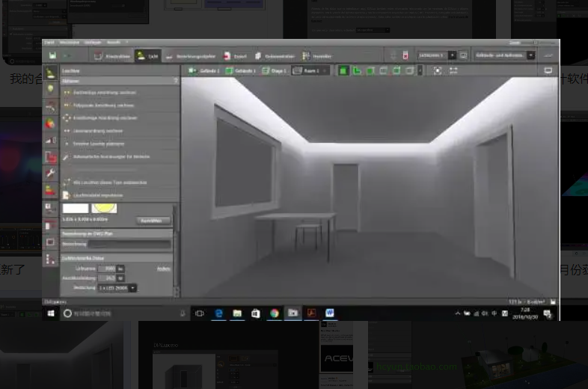Open Windows Start menu

(51, 313)
